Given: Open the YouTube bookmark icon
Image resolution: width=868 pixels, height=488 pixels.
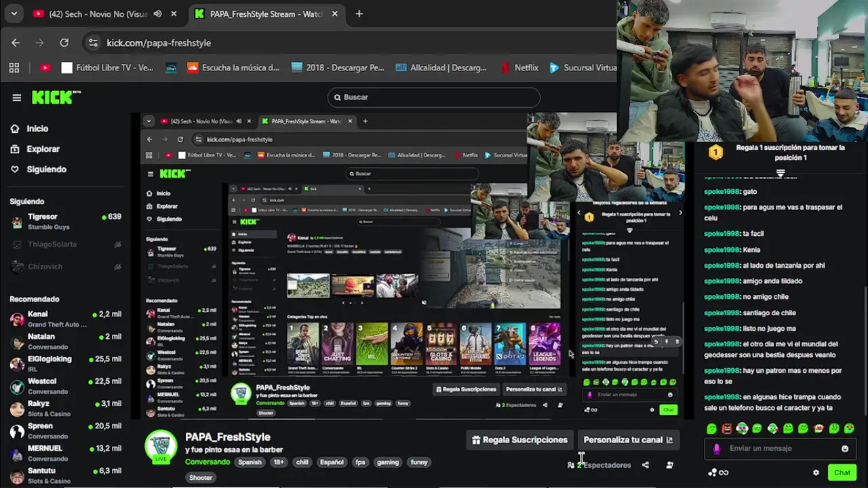Looking at the screenshot, I should pyautogui.click(x=45, y=68).
